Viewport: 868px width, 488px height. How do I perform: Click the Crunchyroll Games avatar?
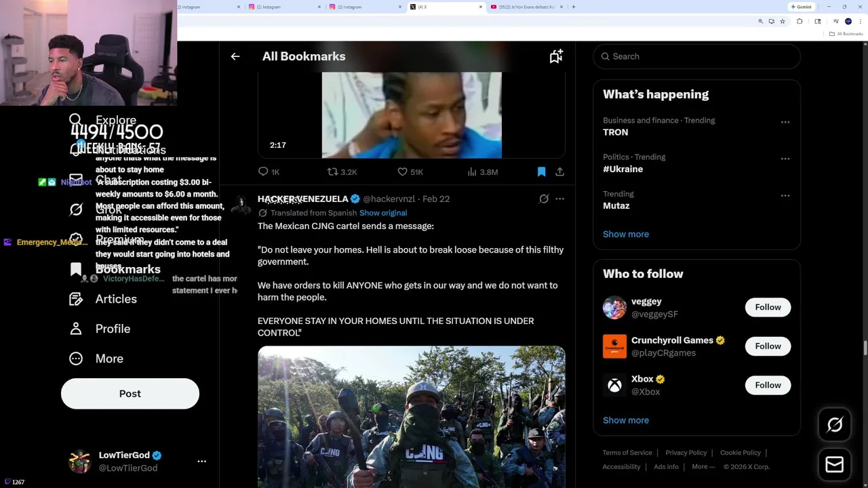coord(614,346)
